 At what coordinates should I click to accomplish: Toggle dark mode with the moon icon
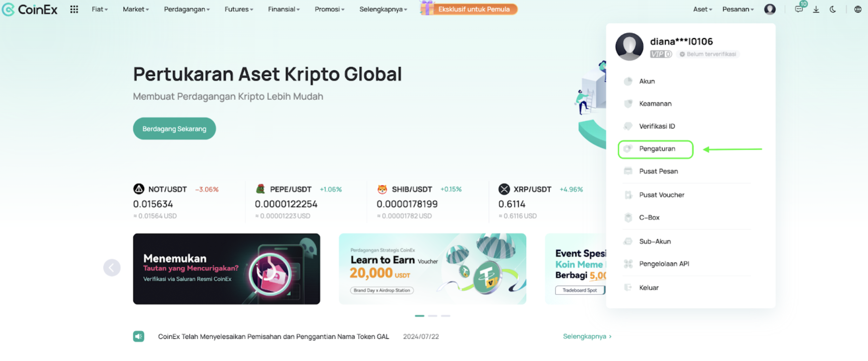point(833,9)
